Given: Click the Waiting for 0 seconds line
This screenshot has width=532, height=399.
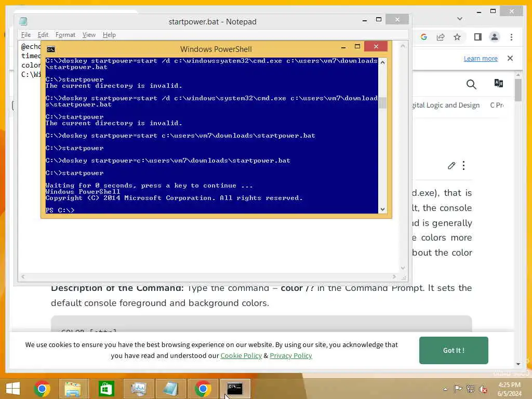Looking at the screenshot, I should pos(149,185).
